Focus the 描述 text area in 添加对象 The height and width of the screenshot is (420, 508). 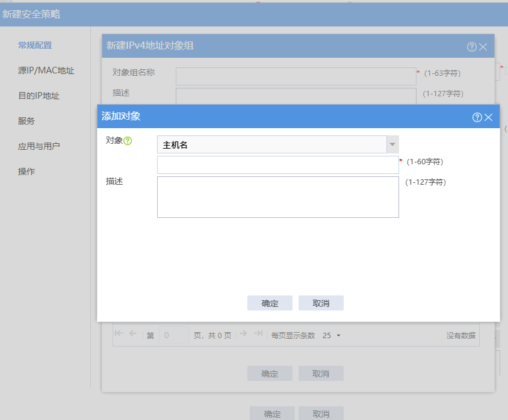(277, 197)
